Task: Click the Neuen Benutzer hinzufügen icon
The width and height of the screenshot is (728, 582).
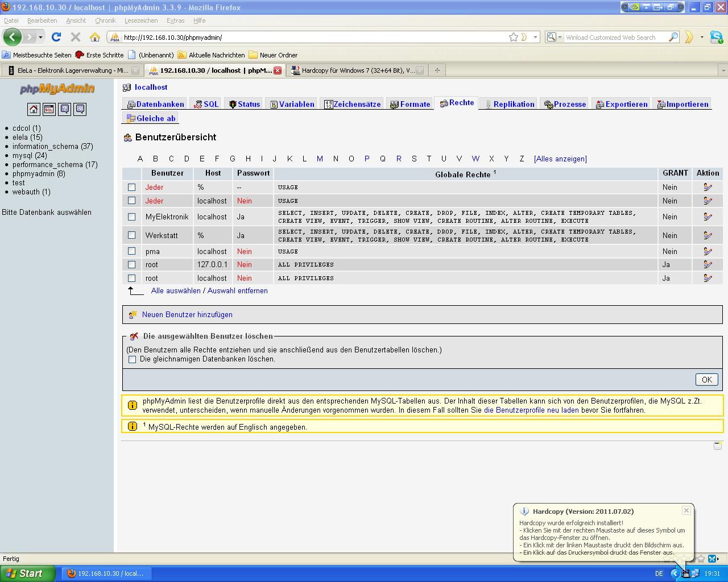Action: tap(133, 314)
